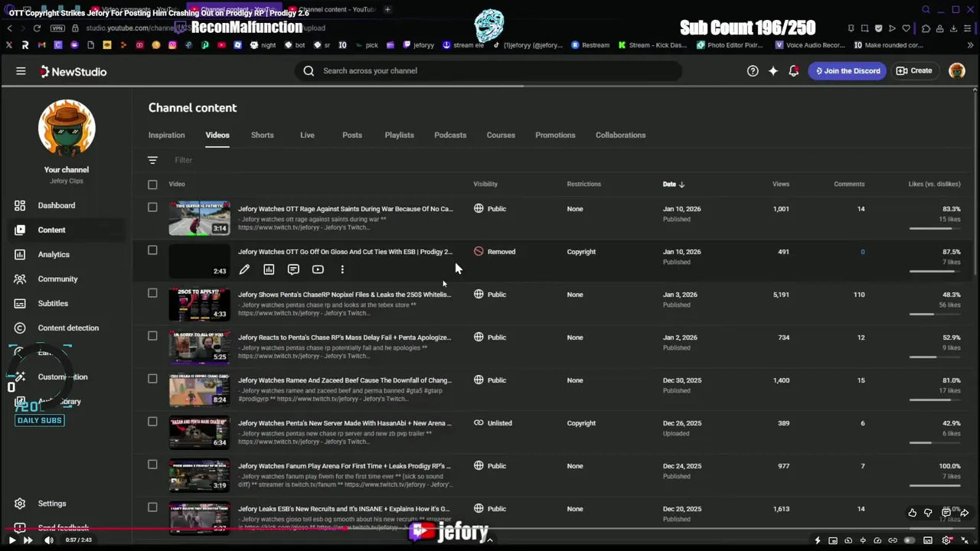Switch to the Posts tab

pyautogui.click(x=352, y=135)
